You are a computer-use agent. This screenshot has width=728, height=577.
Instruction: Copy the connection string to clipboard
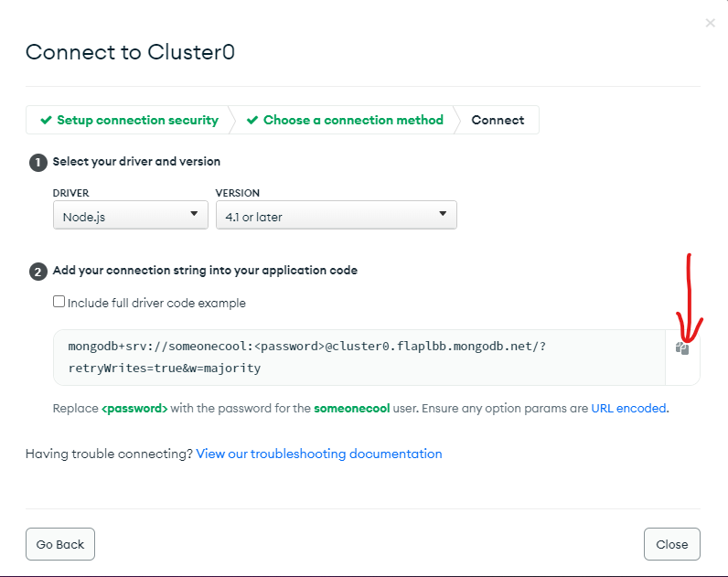[682, 348]
